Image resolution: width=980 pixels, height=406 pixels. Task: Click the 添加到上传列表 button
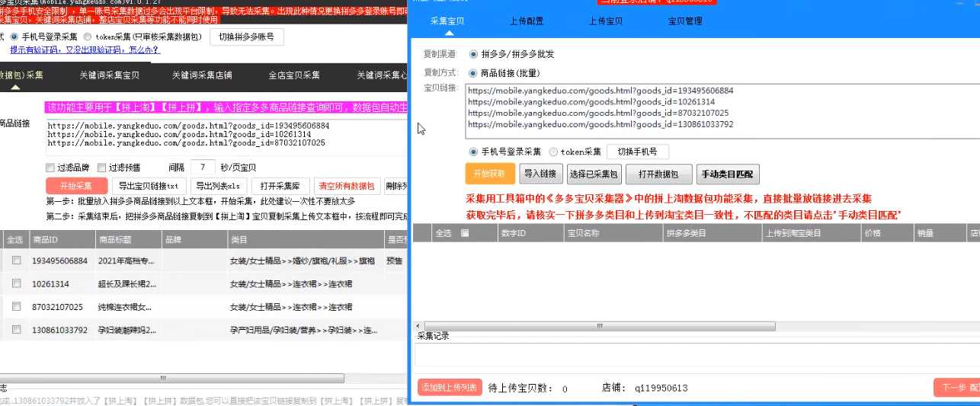coord(450,388)
